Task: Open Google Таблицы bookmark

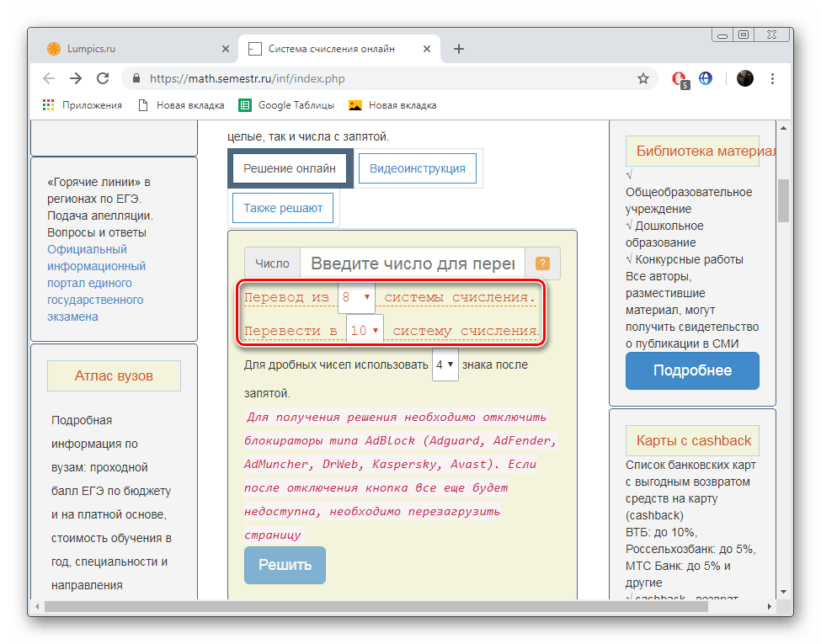Action: [286, 105]
